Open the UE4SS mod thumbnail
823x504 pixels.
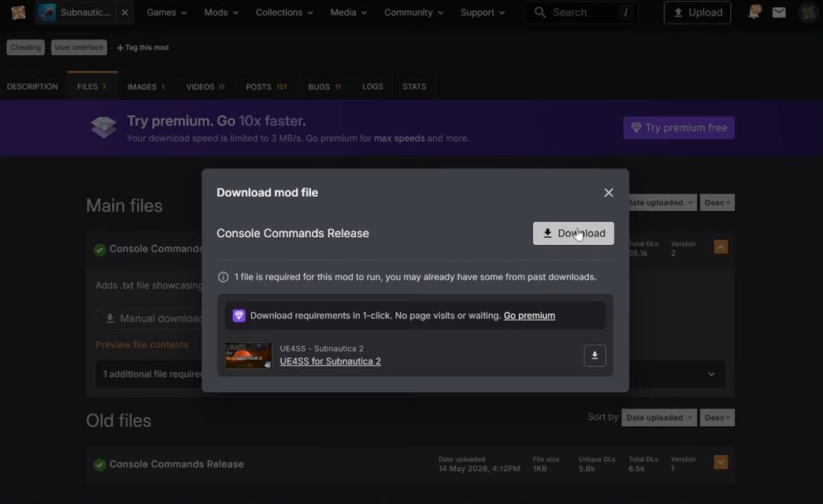click(x=248, y=355)
